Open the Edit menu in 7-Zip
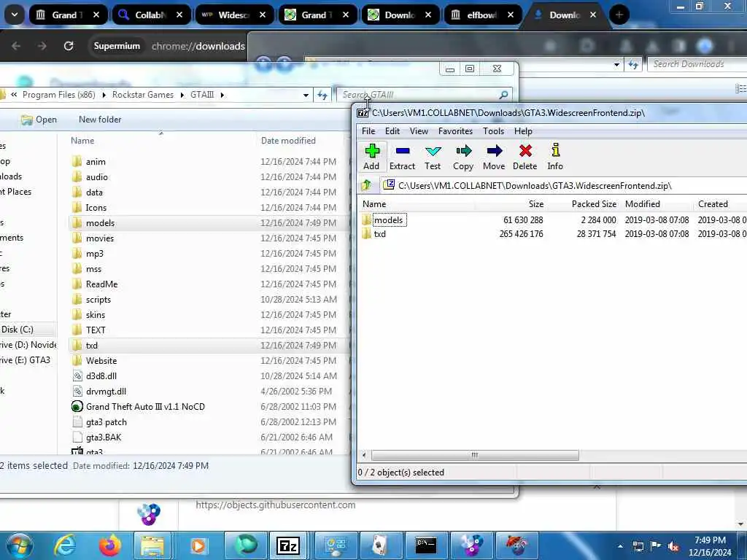 [x=392, y=131]
